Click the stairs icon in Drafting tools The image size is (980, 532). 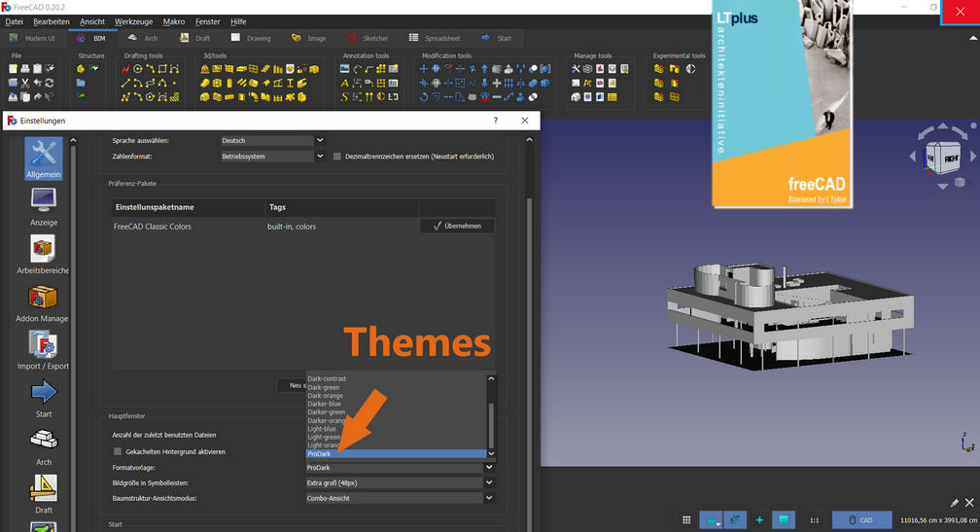(x=174, y=97)
